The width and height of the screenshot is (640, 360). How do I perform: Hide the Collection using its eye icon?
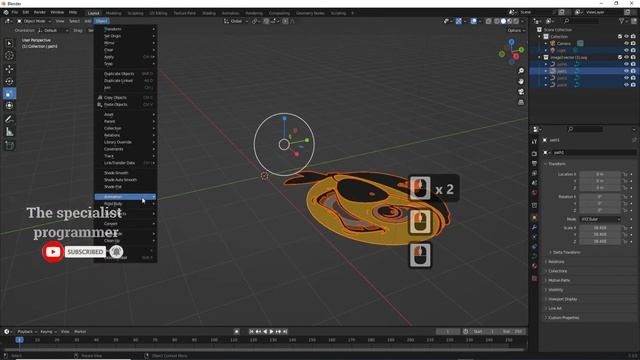626,36
